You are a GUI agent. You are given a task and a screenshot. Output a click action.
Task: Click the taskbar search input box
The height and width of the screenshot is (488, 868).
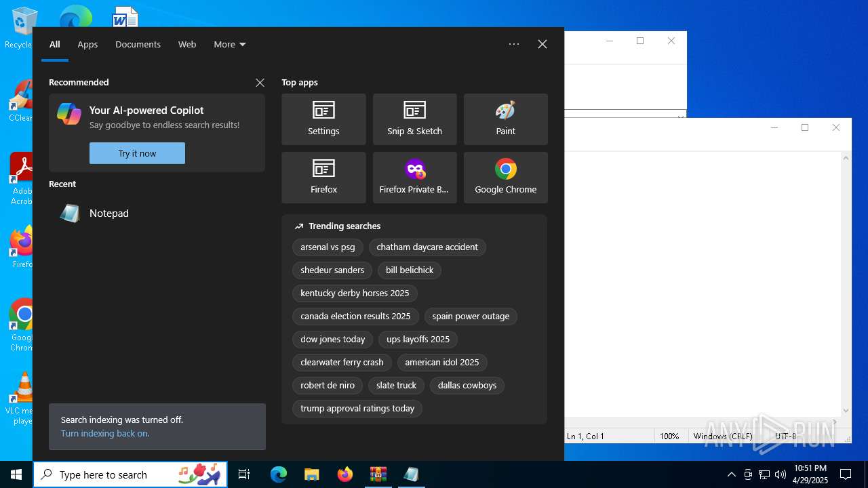[130, 474]
